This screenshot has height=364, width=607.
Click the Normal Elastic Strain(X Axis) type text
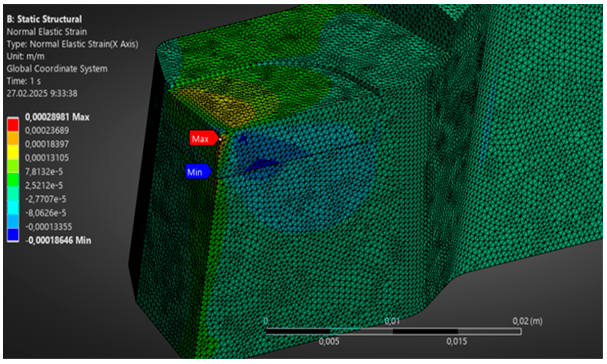coord(72,44)
